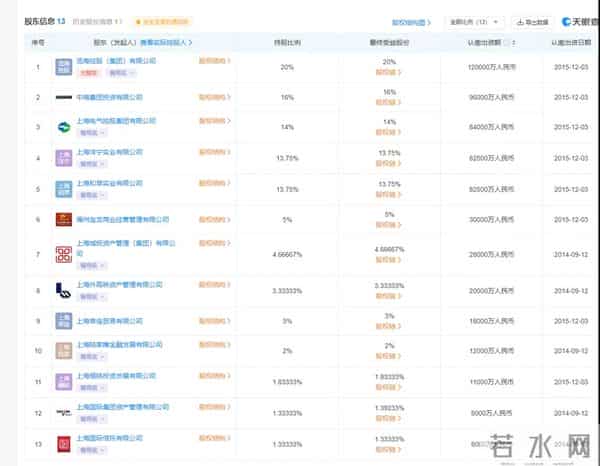Click the dark red logo in row 6
This screenshot has height=466, width=600.
click(x=63, y=219)
